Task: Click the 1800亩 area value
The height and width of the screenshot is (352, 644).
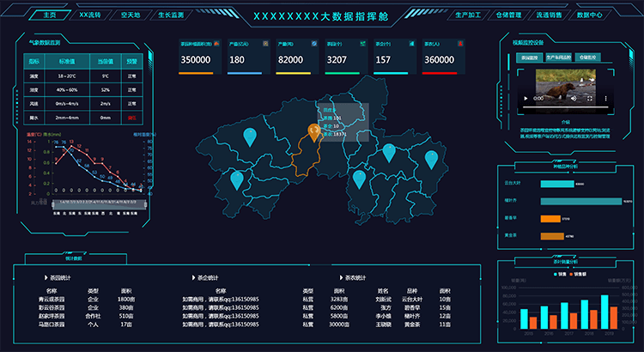Action: [x=126, y=300]
